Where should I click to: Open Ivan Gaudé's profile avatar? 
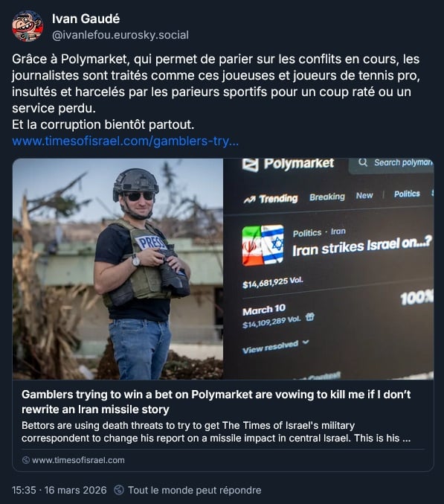tap(28, 26)
